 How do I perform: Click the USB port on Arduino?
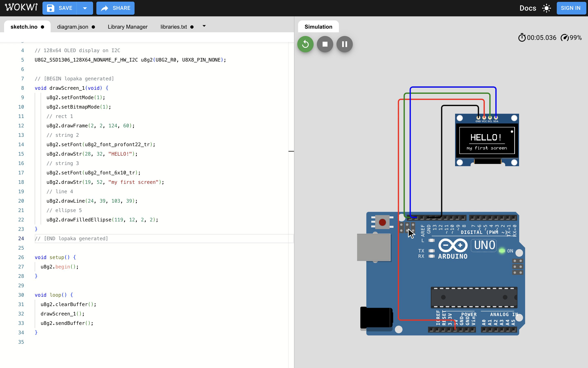click(374, 247)
